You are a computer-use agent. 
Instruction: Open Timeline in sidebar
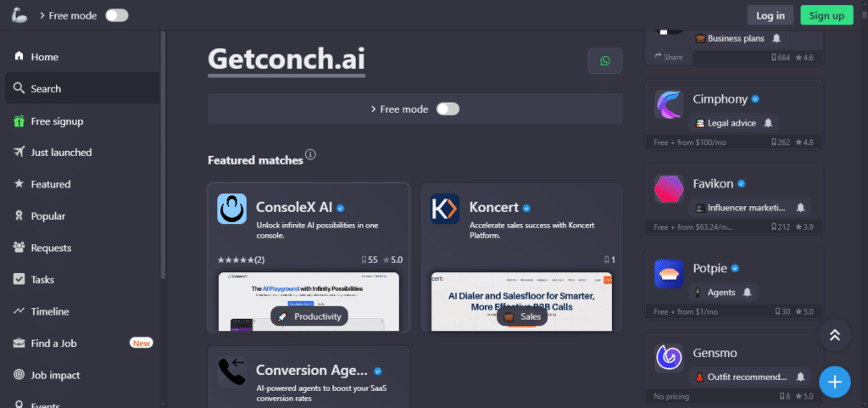pos(82,311)
